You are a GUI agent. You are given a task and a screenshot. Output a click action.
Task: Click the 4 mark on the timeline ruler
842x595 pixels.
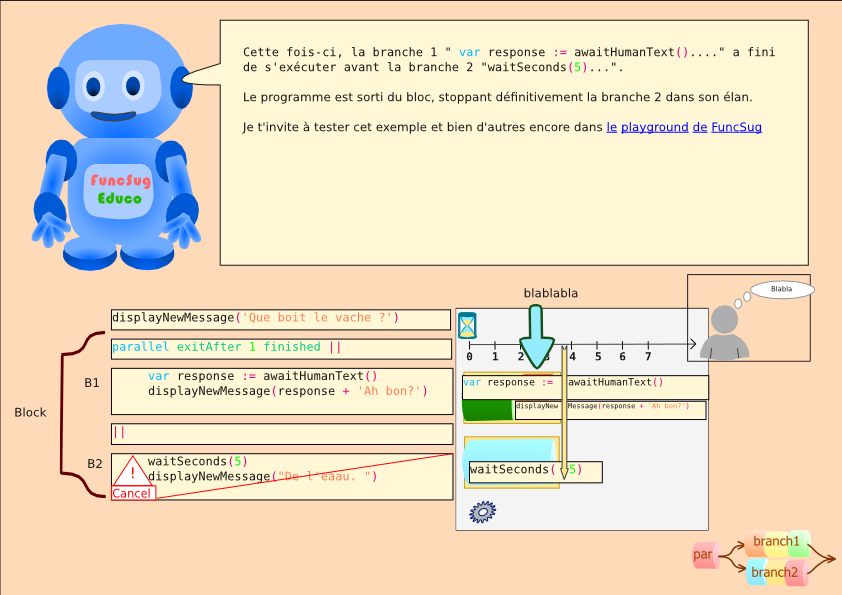[572, 356]
